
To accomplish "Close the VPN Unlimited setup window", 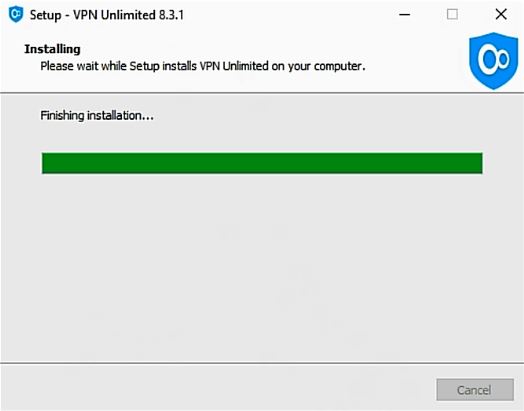I will click(x=501, y=14).
